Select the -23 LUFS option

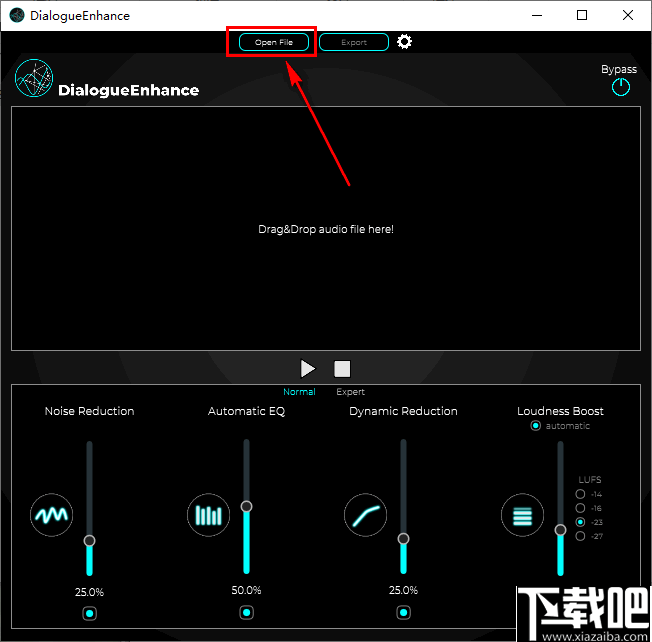pos(580,522)
